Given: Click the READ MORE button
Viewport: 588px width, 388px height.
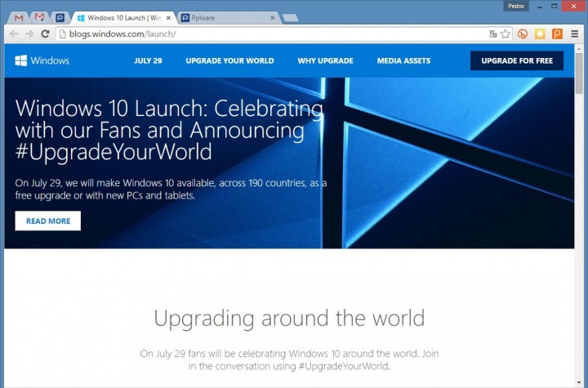Looking at the screenshot, I should pos(48,221).
